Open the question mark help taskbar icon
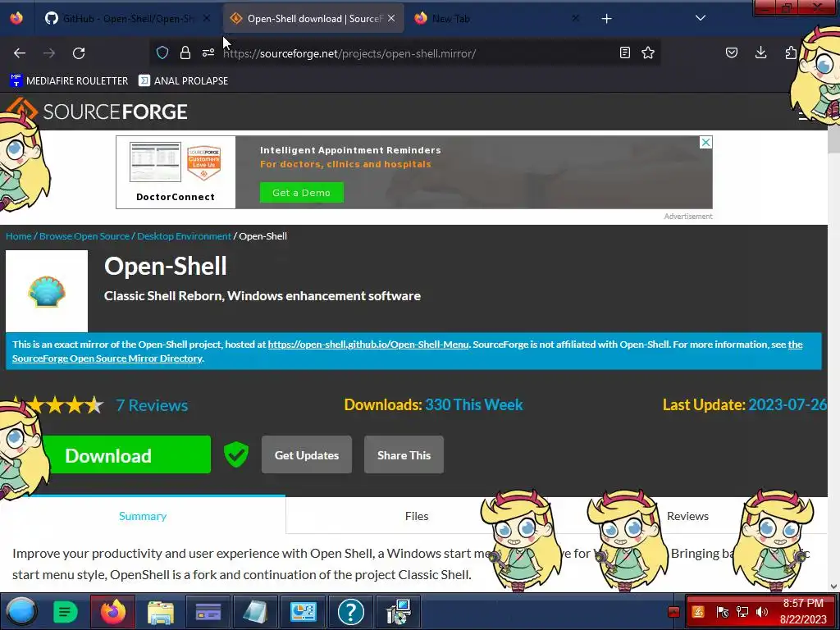Viewport: 840px width, 630px height. 351,612
